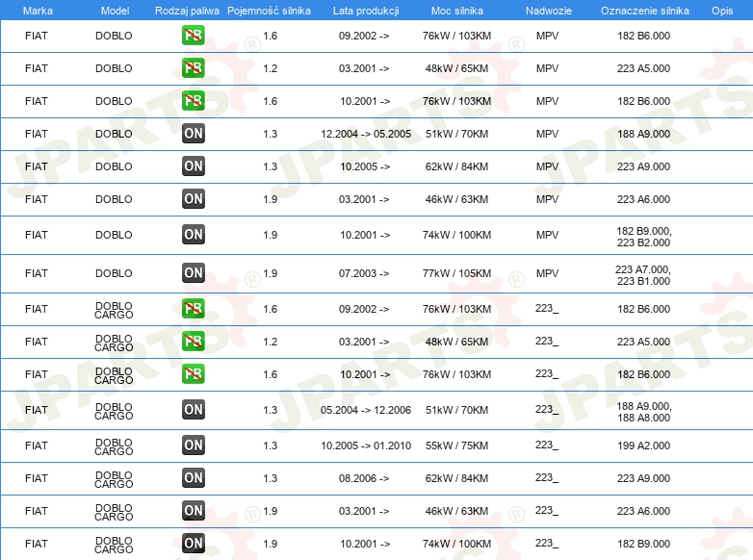
Task: Click the petrol icon in the DOBLO MPV 1.6 10.2001 row
Action: [193, 101]
